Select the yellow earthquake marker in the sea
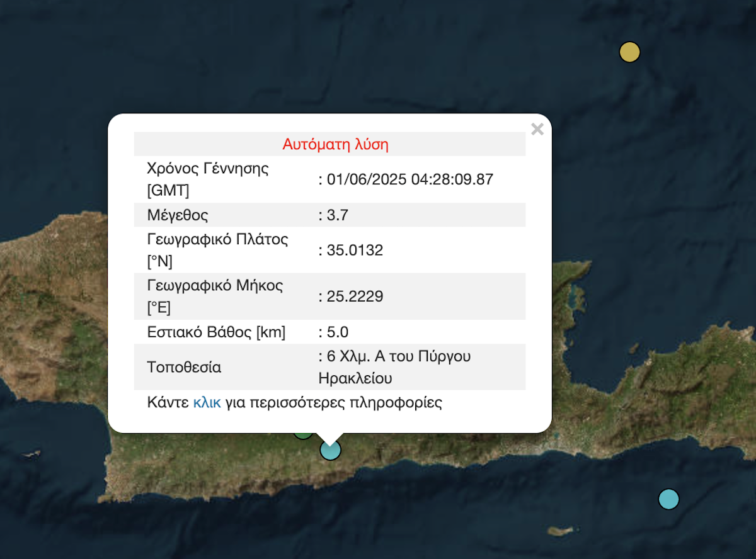756x559 pixels. click(629, 52)
